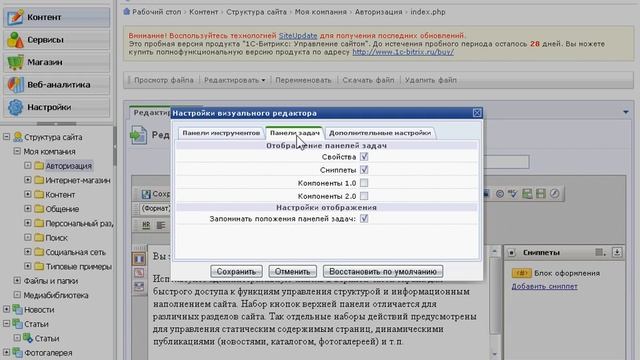Click the home icon in the breadcrumb

127,12
